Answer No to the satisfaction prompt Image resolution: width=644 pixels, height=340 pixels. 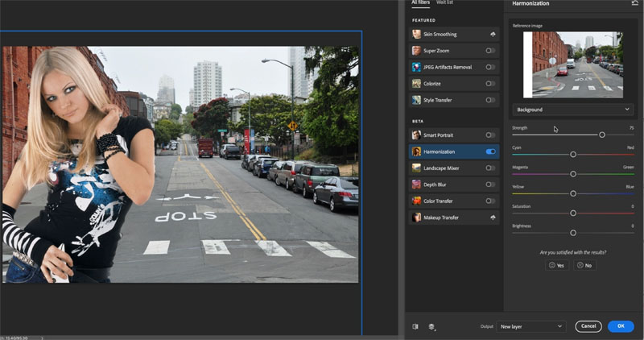[x=584, y=265]
